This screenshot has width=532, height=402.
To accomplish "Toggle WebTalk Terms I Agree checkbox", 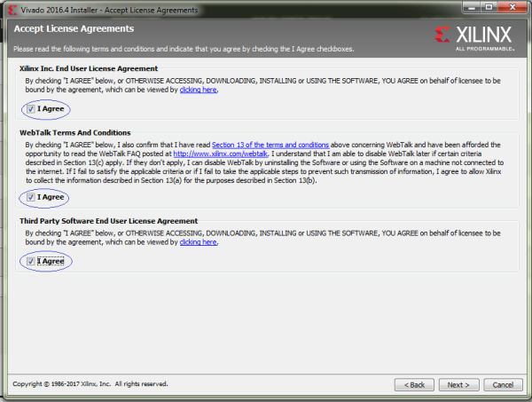I will point(30,197).
